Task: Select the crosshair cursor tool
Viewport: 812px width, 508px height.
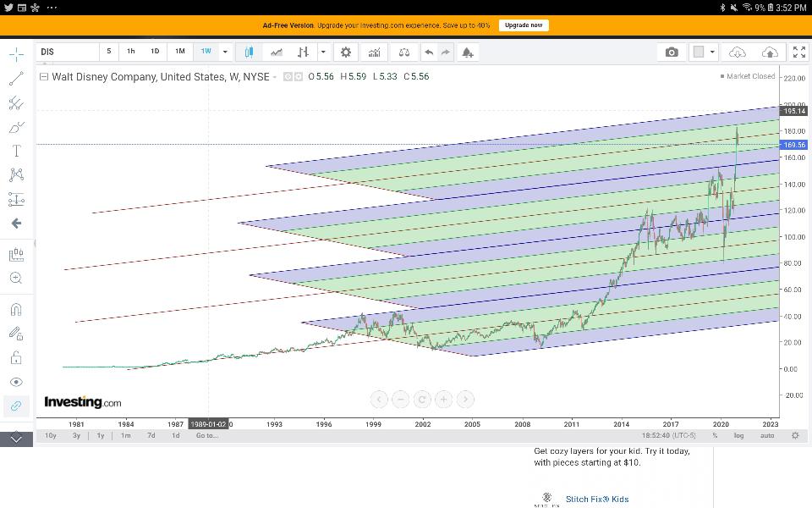Action: [x=16, y=55]
